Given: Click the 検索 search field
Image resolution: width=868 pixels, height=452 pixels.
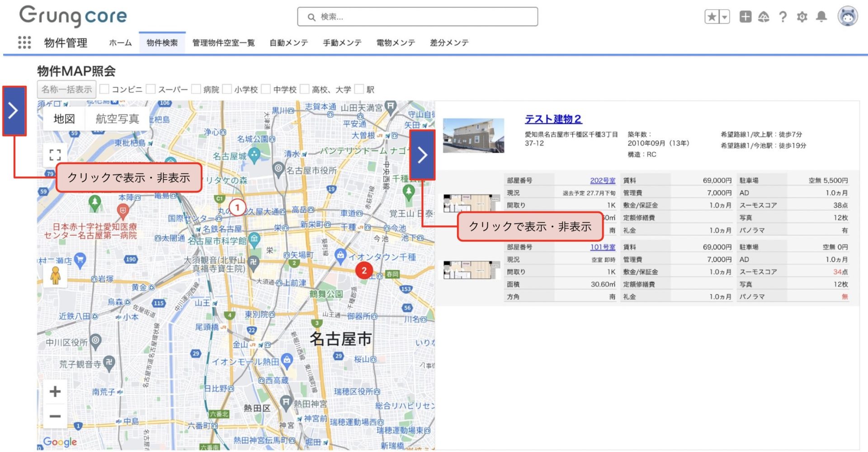Looking at the screenshot, I should (417, 17).
